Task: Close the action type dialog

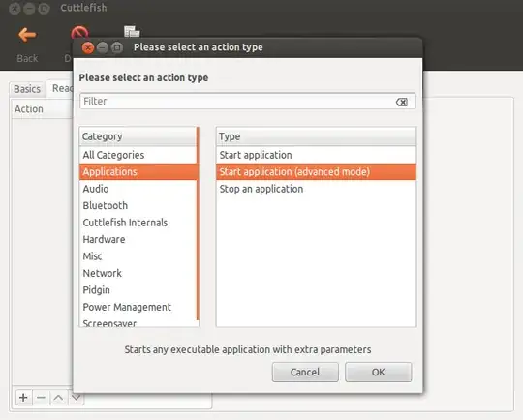Action: point(88,48)
